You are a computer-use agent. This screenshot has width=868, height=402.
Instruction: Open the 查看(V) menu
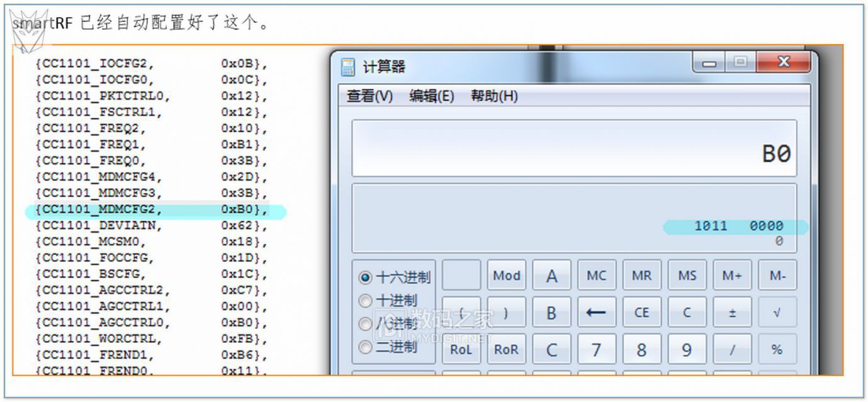point(369,96)
